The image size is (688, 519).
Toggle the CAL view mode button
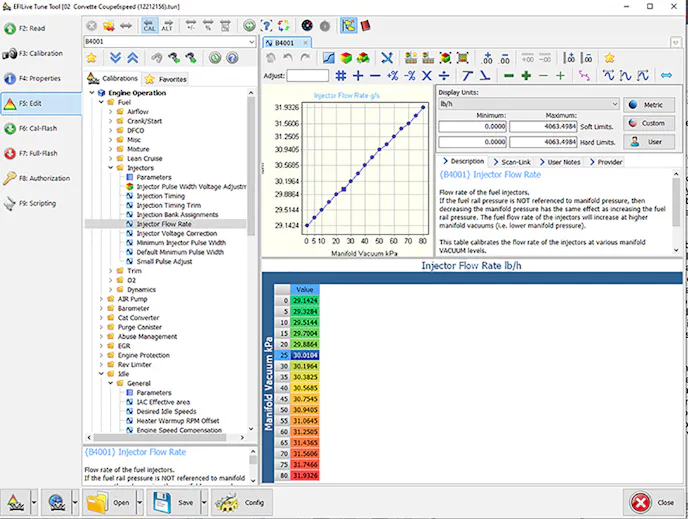point(149,25)
